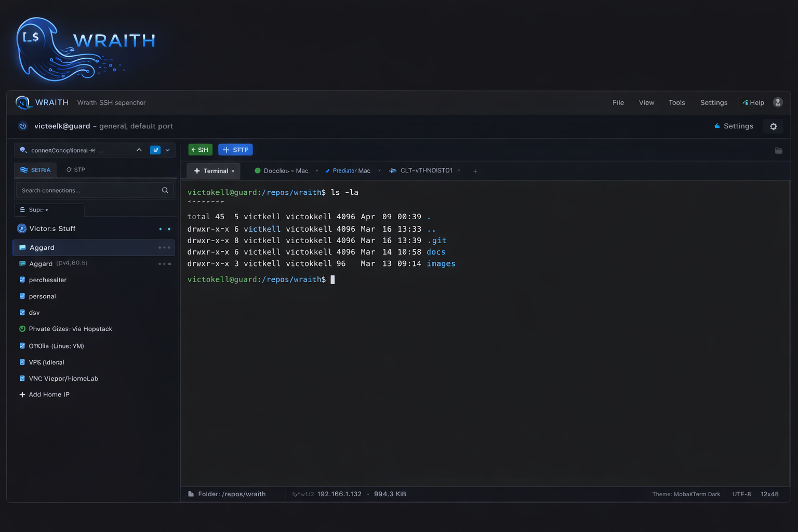798x532 pixels.
Task: Switch to the STP sidebar tab
Action: coord(76,170)
